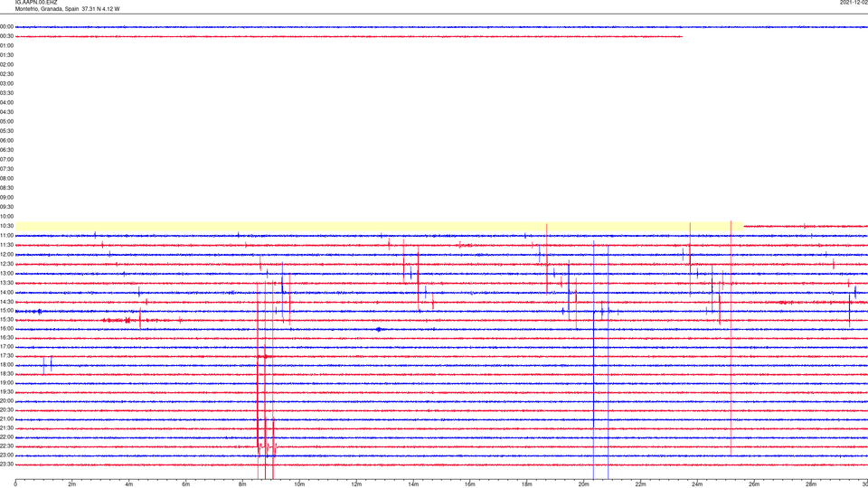Click the '6m' minute axis label
868x488 pixels.
point(186,484)
